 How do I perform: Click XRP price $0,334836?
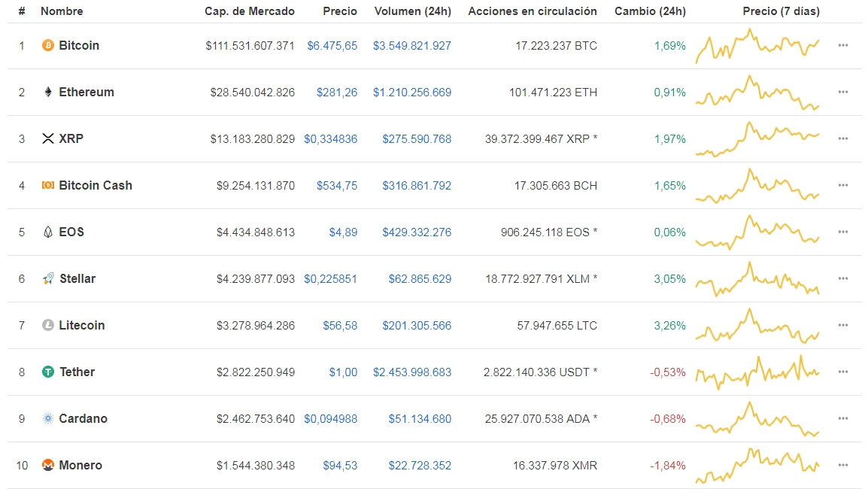(x=330, y=138)
